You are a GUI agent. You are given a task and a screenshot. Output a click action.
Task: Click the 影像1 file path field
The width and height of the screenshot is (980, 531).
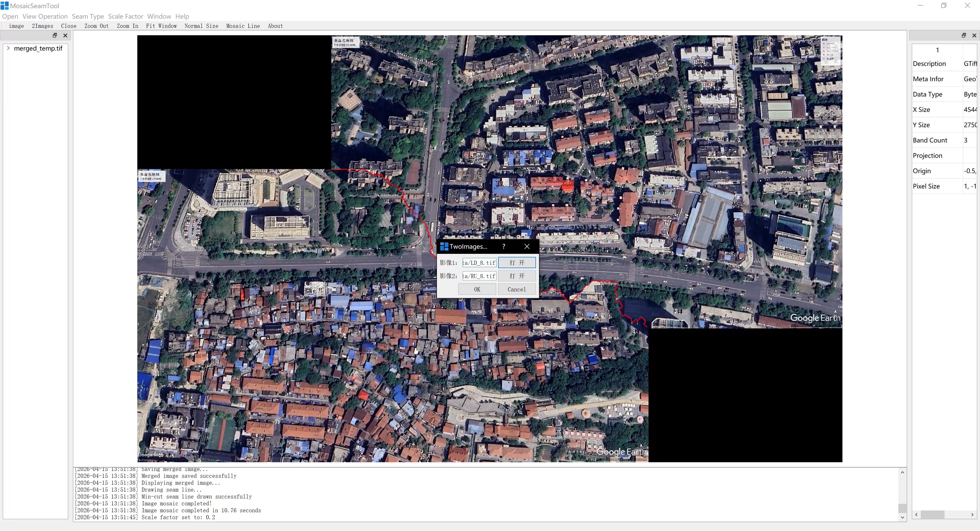point(479,263)
